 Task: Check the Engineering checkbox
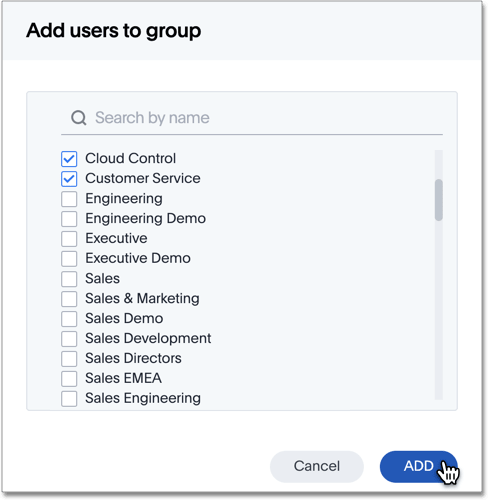(x=69, y=199)
